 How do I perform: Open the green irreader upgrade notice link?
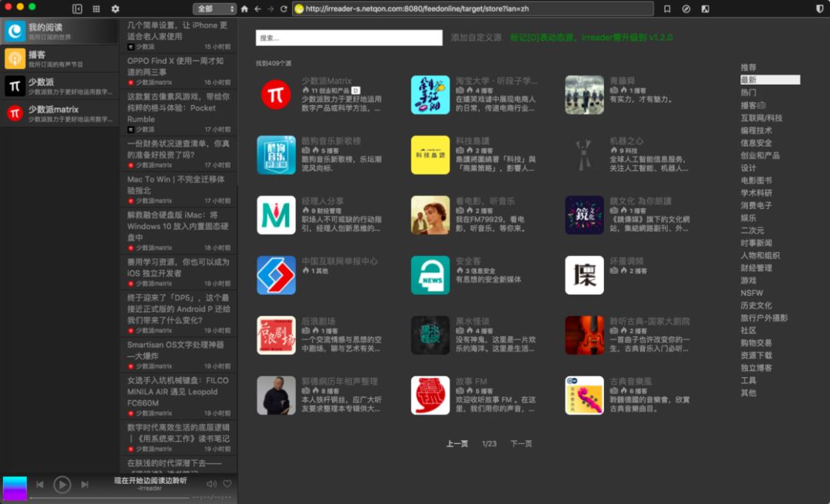point(591,38)
